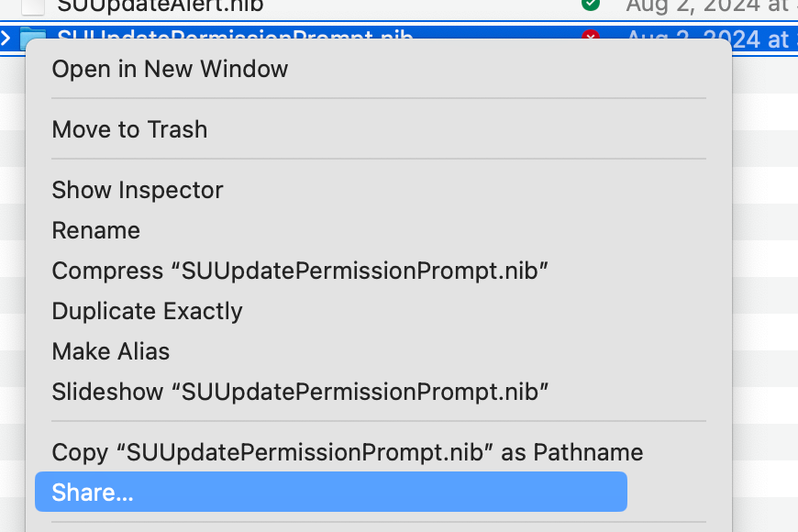
Task: Choose Rename from the context menu
Action: (95, 230)
